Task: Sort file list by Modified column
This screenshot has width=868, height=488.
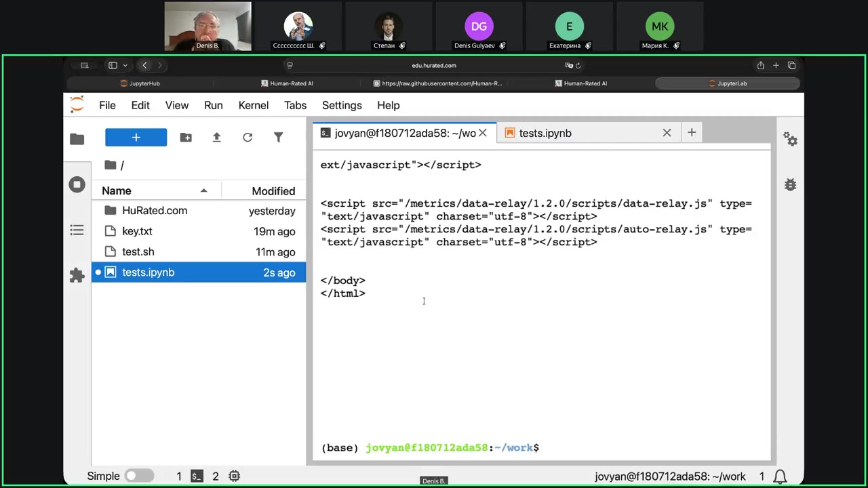Action: click(273, 191)
